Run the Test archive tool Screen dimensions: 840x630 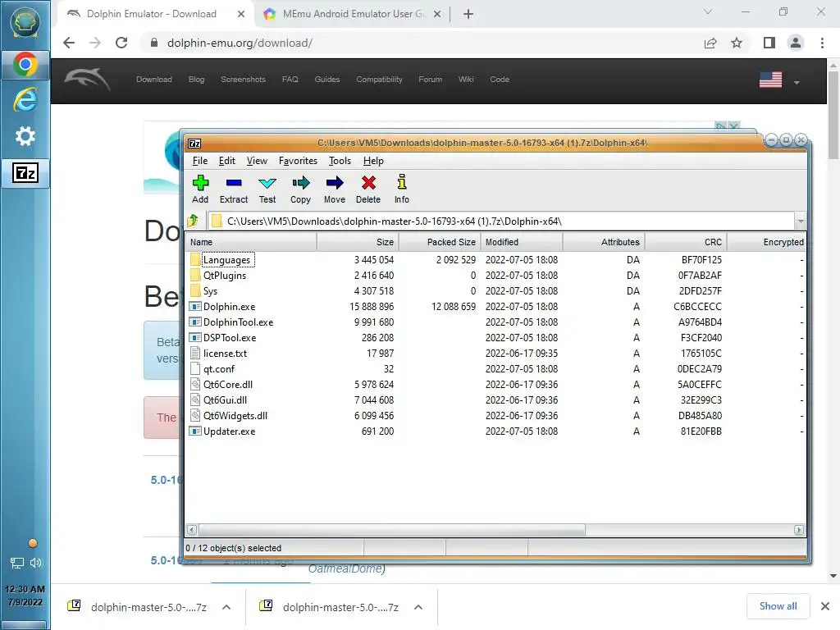[x=267, y=189]
